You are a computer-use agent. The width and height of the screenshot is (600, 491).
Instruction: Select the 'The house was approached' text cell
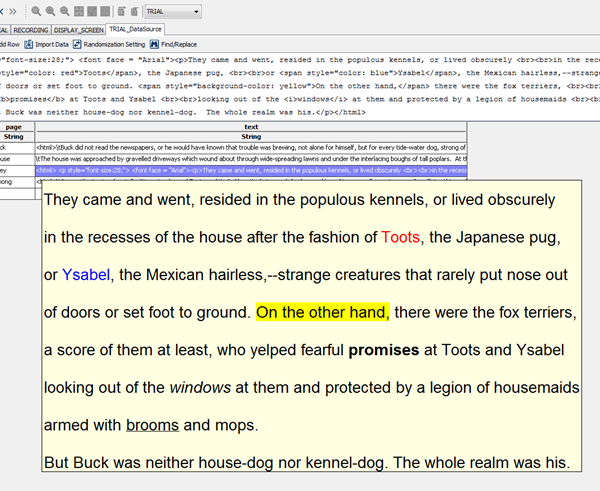click(x=251, y=159)
